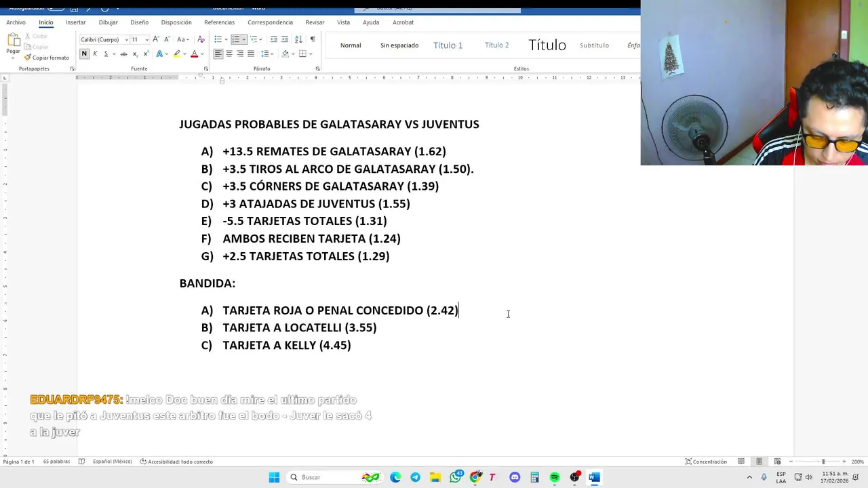This screenshot has width=868, height=488.
Task: Click the Pegar paste icon
Action: (x=14, y=39)
